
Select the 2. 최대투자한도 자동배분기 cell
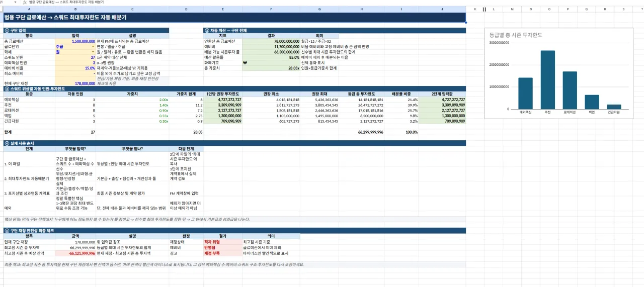pyautogui.click(x=29, y=174)
